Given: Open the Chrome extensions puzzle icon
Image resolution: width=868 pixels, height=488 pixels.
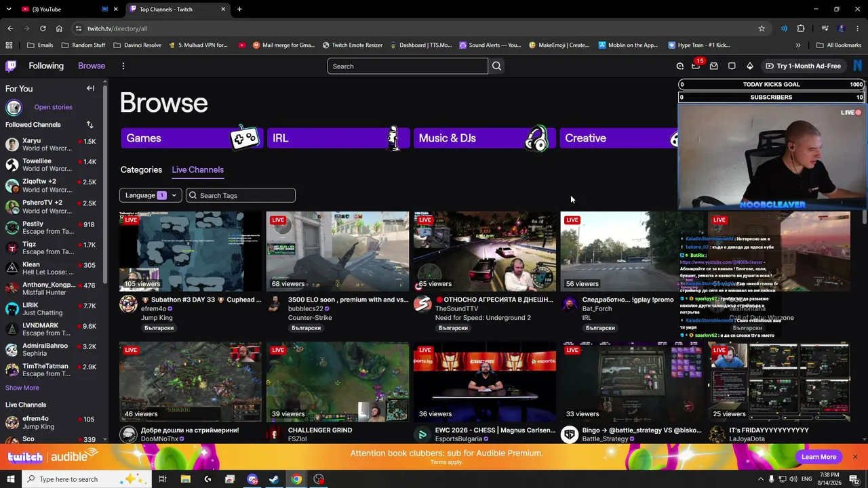Looking at the screenshot, I should tap(801, 28).
